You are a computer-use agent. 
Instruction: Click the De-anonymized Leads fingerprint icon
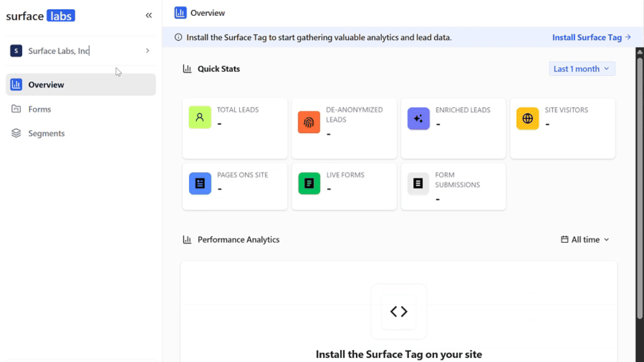click(309, 122)
